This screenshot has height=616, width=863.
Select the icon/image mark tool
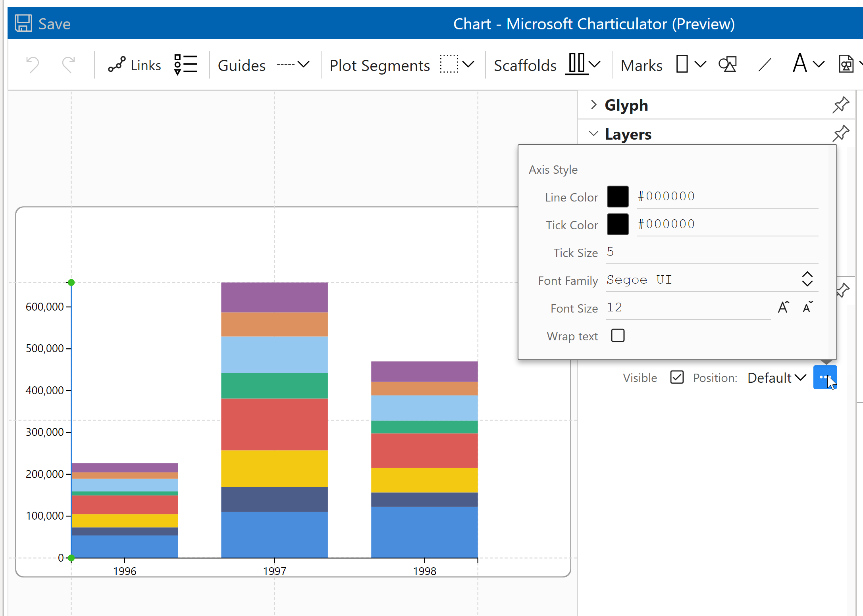pos(847,63)
